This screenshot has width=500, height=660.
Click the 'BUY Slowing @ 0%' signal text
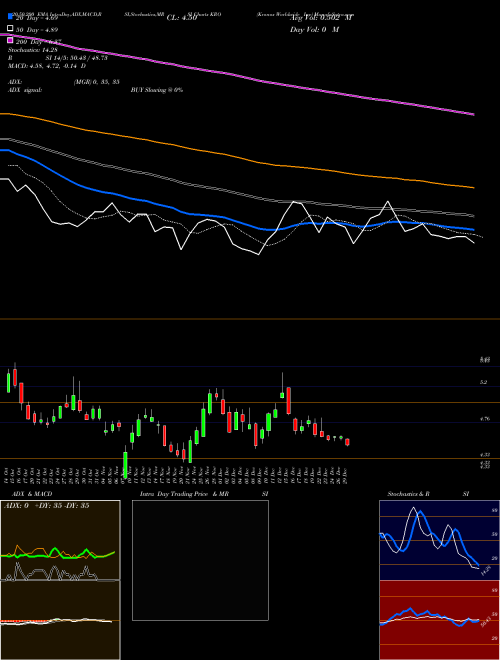point(157,90)
